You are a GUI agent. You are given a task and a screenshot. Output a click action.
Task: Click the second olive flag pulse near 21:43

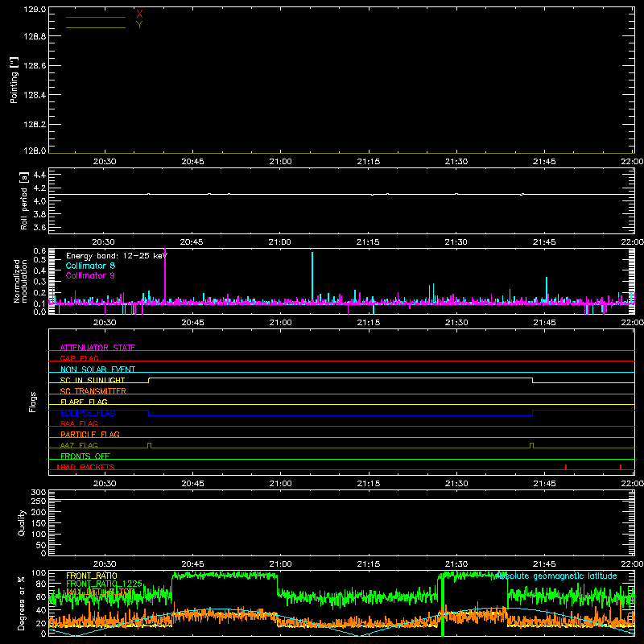(532, 446)
